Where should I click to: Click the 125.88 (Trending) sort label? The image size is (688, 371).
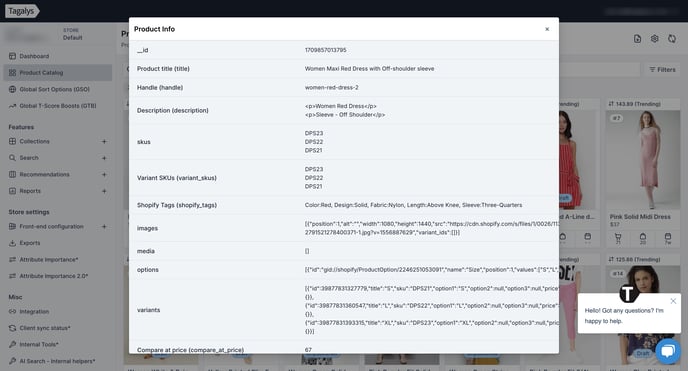tap(634, 260)
